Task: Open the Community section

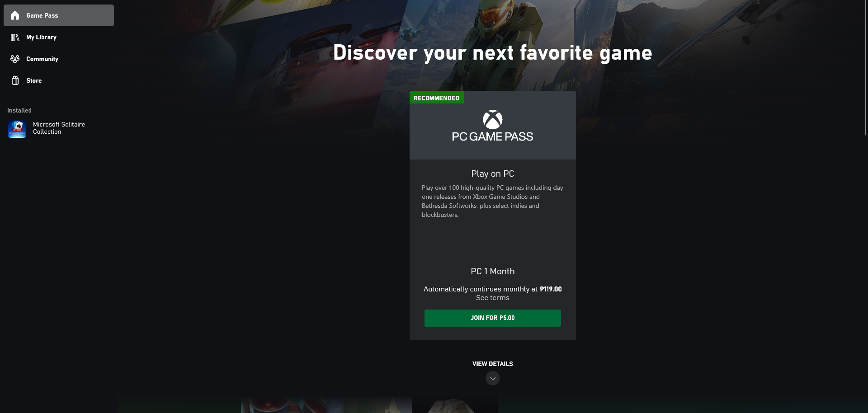Action: coord(59,59)
